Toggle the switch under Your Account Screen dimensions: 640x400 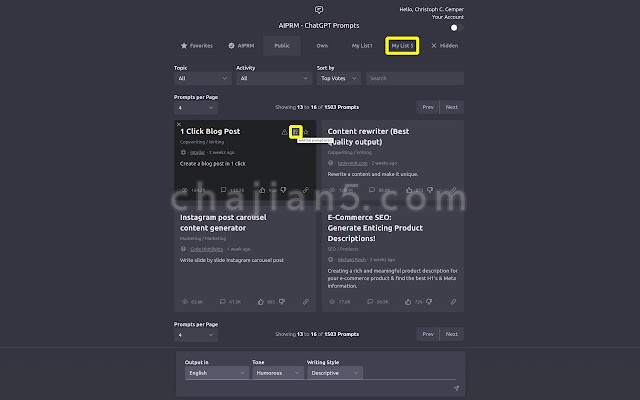coord(456,27)
